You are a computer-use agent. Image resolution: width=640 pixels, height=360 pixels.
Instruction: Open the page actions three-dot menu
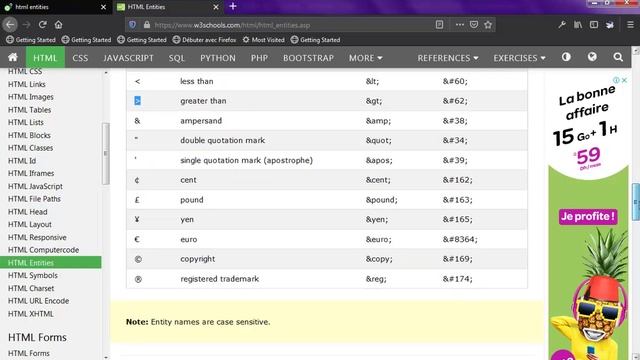pos(460,25)
